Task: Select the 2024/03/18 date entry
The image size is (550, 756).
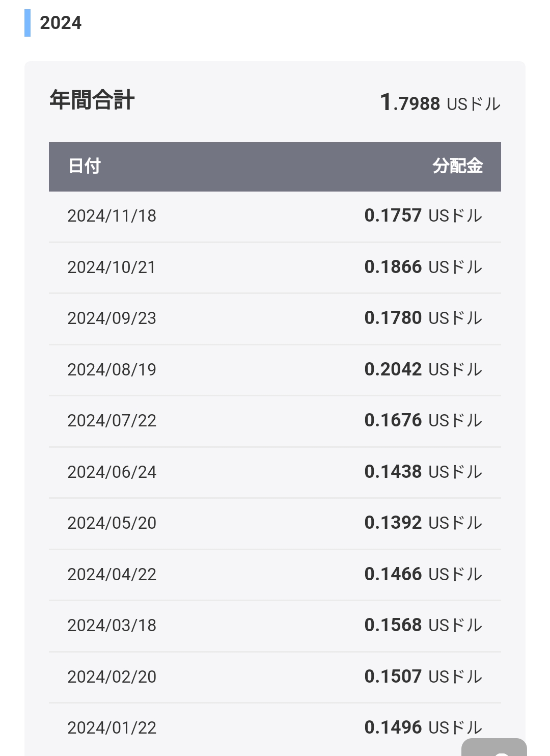Action: coord(112,626)
